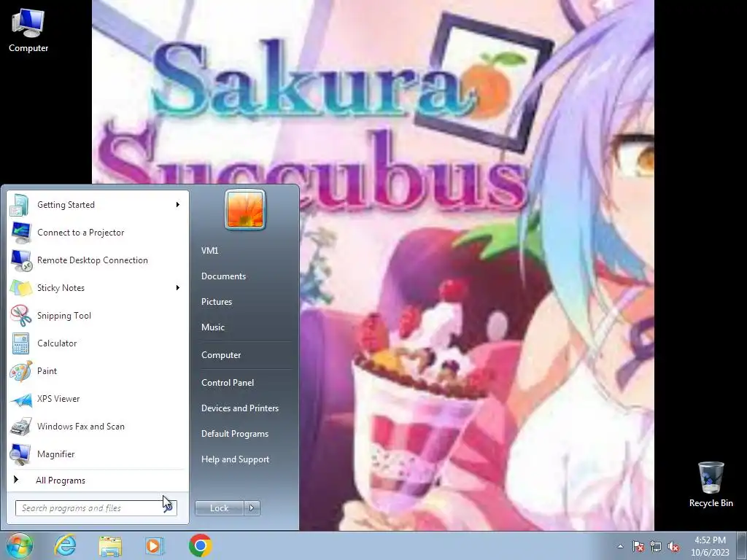Click the "Windows Fax and Scan" label
This screenshot has width=747, height=560.
pos(80,427)
